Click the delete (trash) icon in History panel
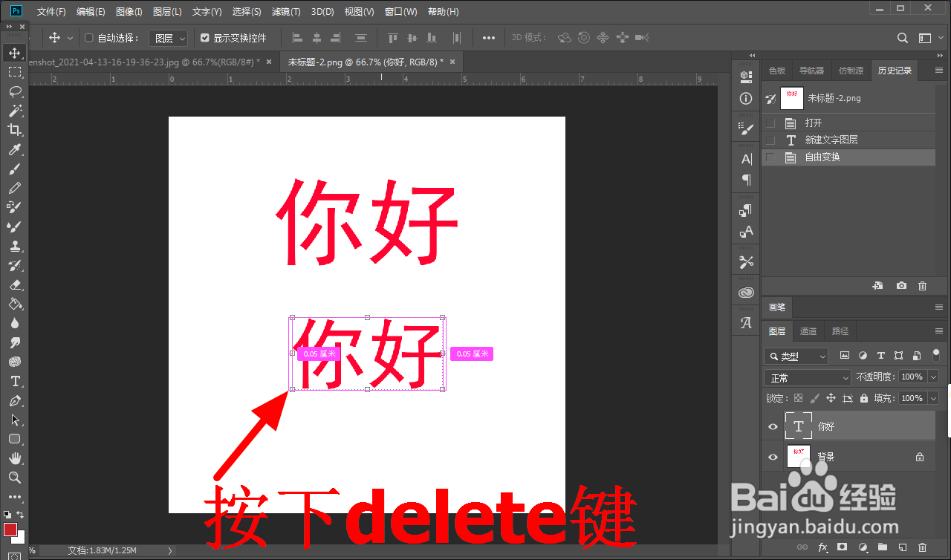 (x=922, y=285)
